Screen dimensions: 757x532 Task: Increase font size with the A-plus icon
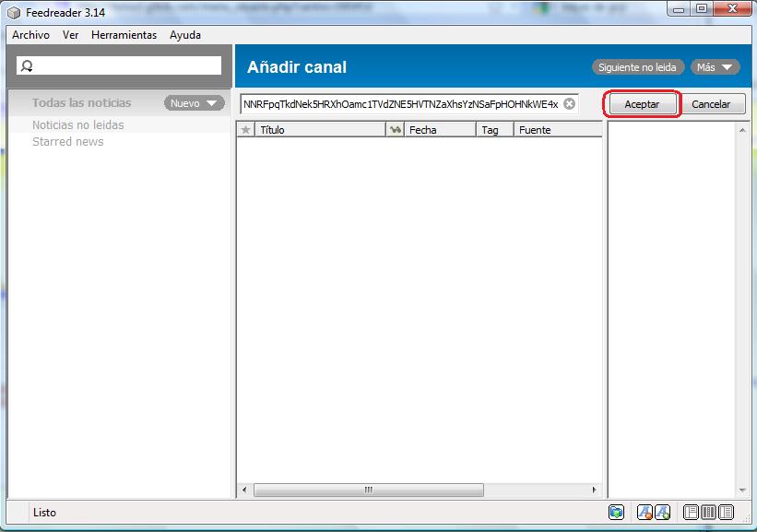[662, 512]
